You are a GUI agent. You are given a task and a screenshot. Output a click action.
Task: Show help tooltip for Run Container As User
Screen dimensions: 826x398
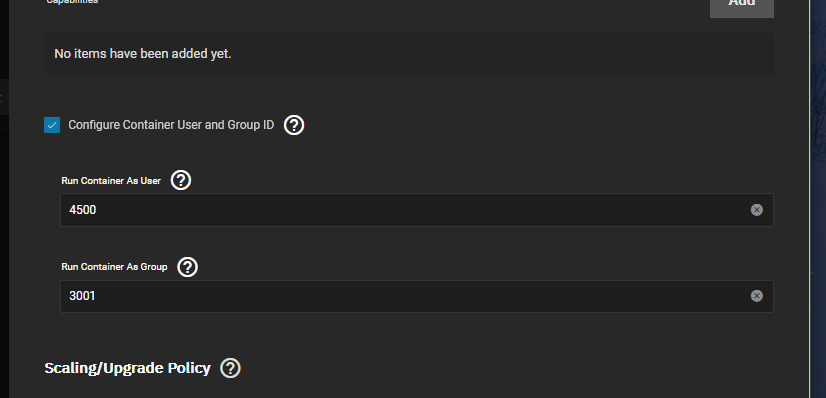click(x=181, y=181)
